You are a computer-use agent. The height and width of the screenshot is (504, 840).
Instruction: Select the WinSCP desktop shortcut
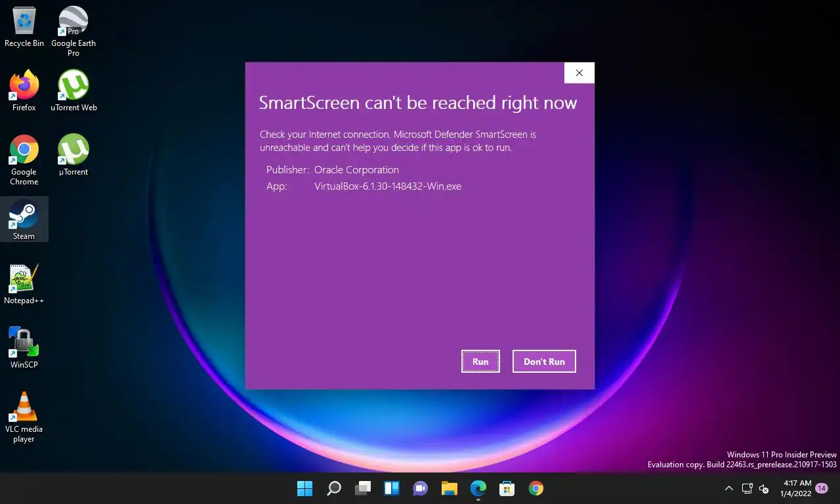coord(24,348)
